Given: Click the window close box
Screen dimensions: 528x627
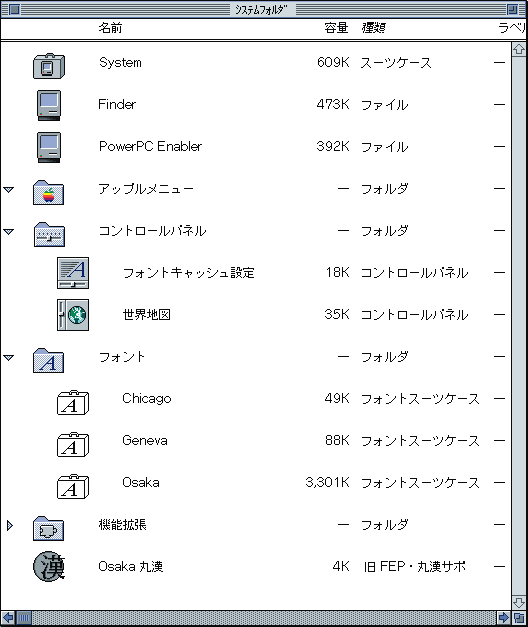Looking at the screenshot, I should tap(14, 9).
